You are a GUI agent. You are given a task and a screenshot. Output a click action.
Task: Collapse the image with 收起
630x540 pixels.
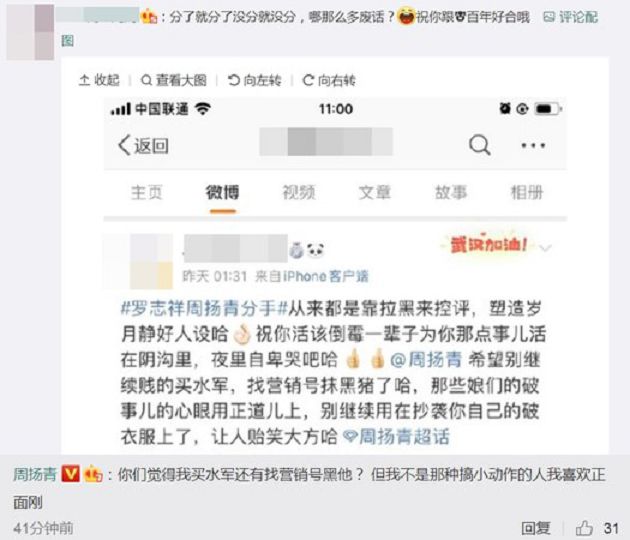(99, 80)
